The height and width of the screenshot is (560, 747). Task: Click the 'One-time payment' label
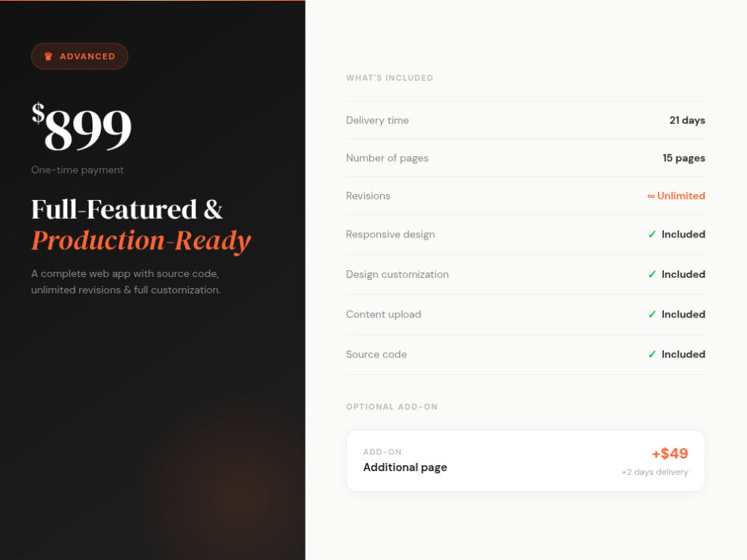(77, 170)
